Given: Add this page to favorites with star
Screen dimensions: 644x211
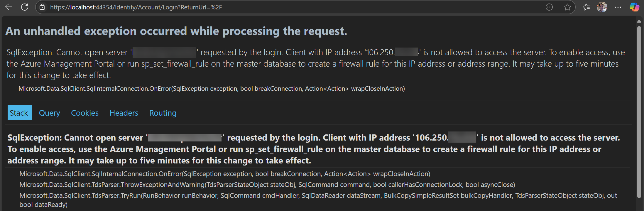Looking at the screenshot, I should pyautogui.click(x=567, y=7).
